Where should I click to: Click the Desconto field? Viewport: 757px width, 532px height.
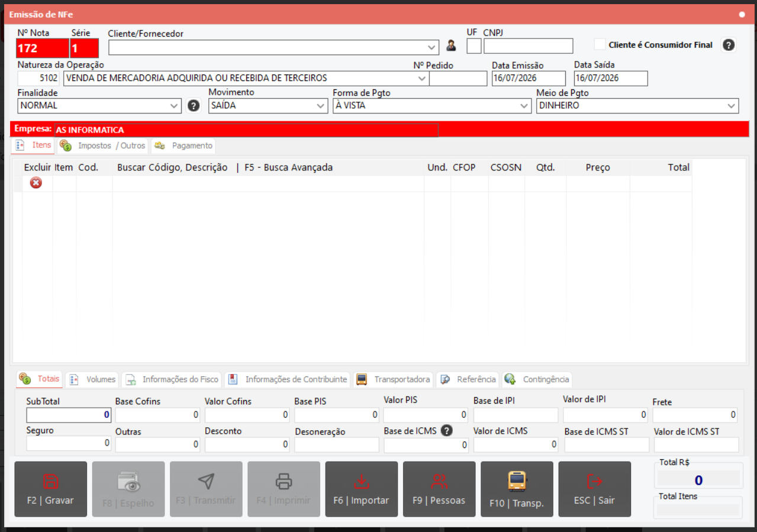click(247, 444)
